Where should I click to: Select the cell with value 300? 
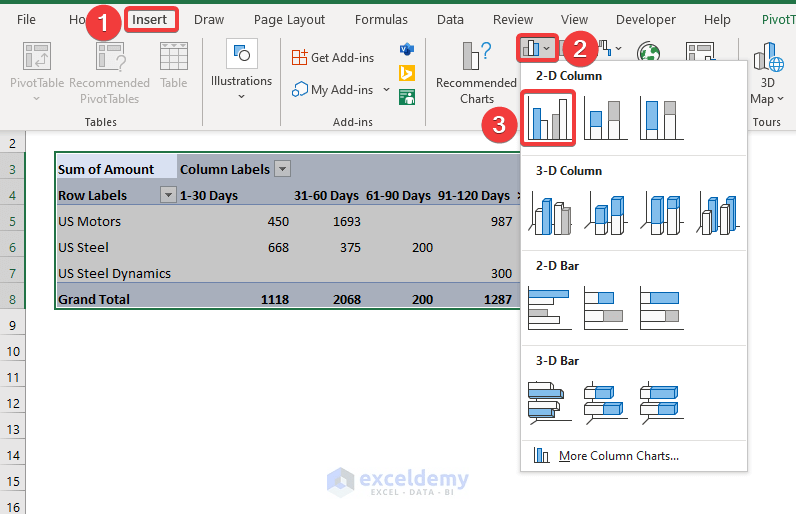[475, 273]
